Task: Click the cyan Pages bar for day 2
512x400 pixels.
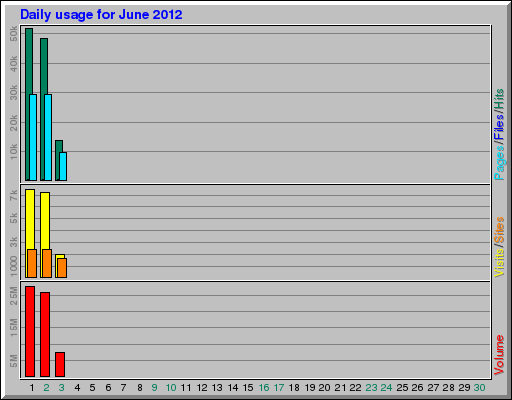Action: click(48, 137)
